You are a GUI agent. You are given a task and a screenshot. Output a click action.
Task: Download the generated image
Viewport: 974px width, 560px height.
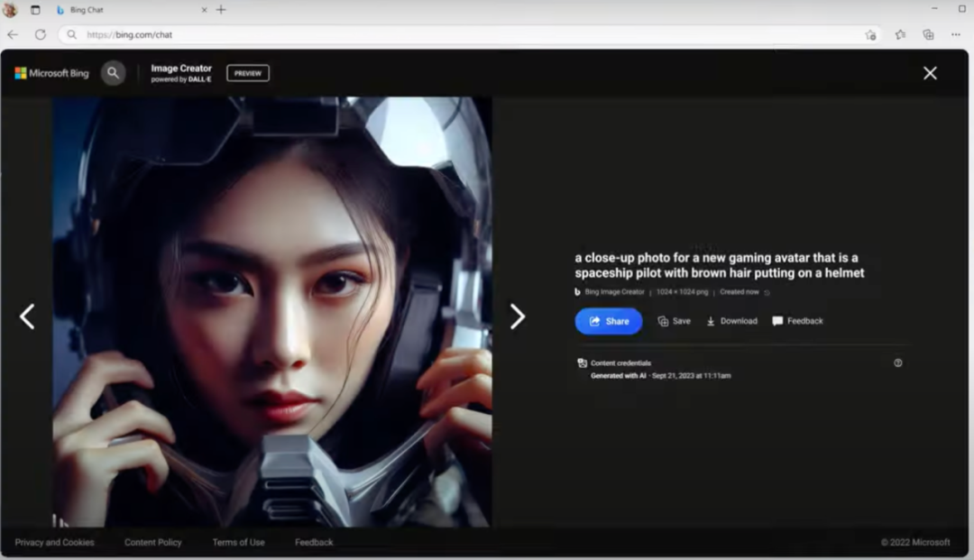[x=731, y=321]
